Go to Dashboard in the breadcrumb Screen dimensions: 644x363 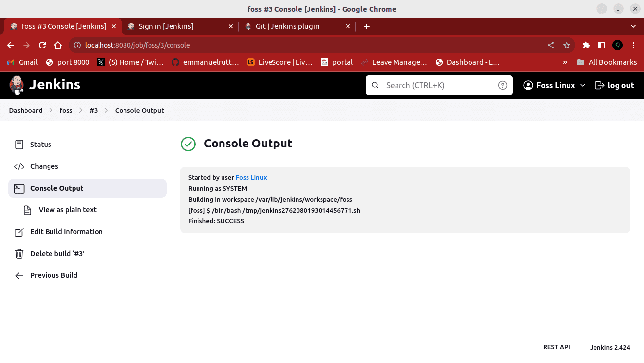tap(25, 110)
